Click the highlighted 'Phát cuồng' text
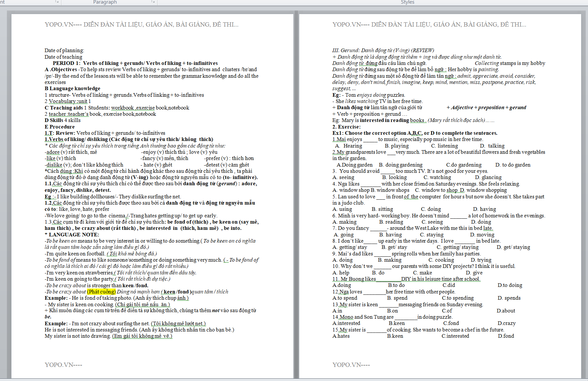 click(102, 292)
